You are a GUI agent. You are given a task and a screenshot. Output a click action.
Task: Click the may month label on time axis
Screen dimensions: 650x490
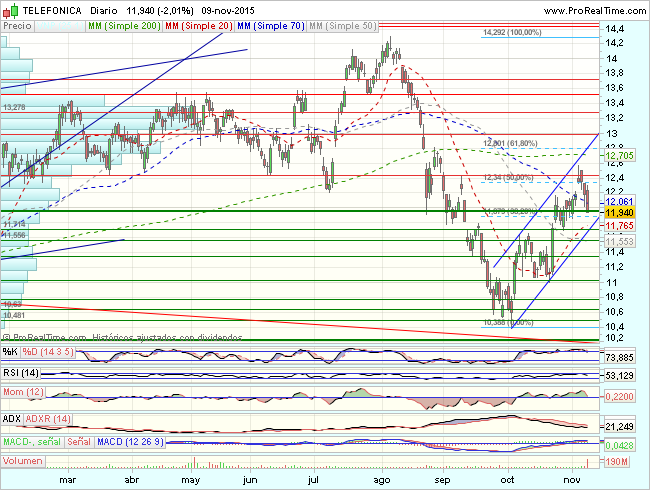point(191,480)
